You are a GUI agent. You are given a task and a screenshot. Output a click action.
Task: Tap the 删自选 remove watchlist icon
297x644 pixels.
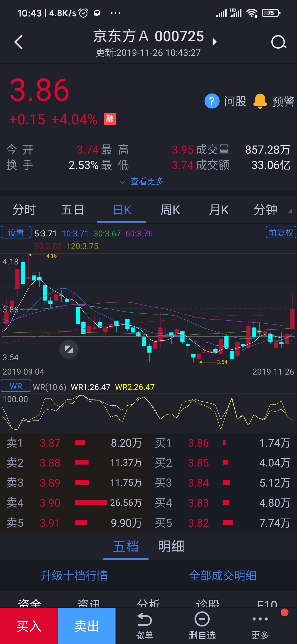point(202,626)
